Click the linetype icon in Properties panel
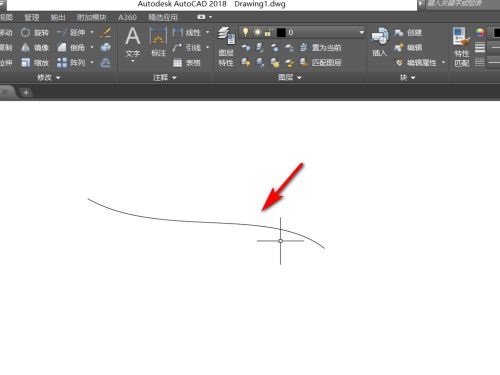Image resolution: width=500 pixels, height=375 pixels. click(480, 62)
